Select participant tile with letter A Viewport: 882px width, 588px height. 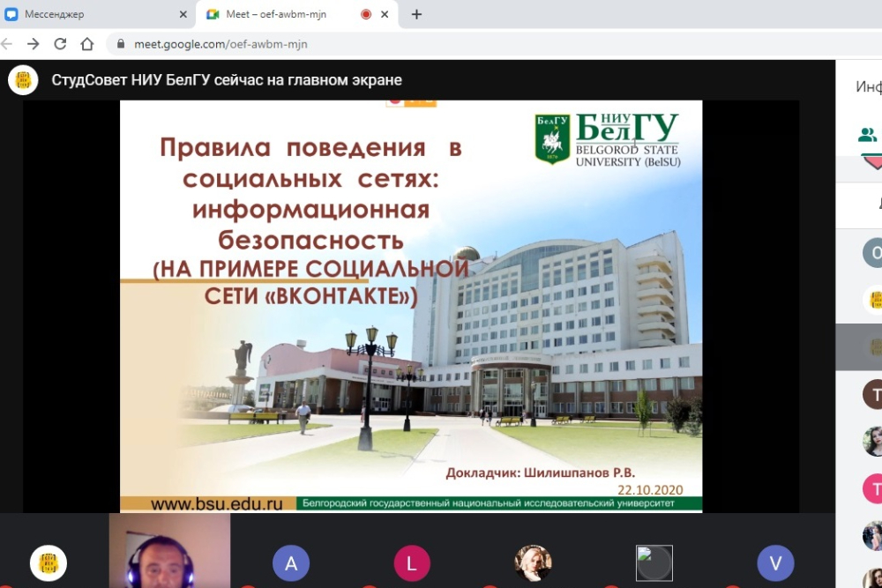click(290, 562)
